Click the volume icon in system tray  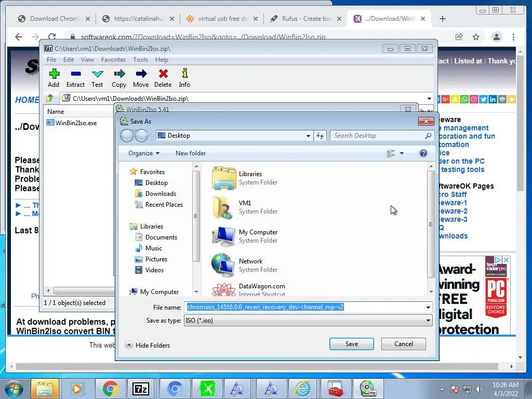479,389
